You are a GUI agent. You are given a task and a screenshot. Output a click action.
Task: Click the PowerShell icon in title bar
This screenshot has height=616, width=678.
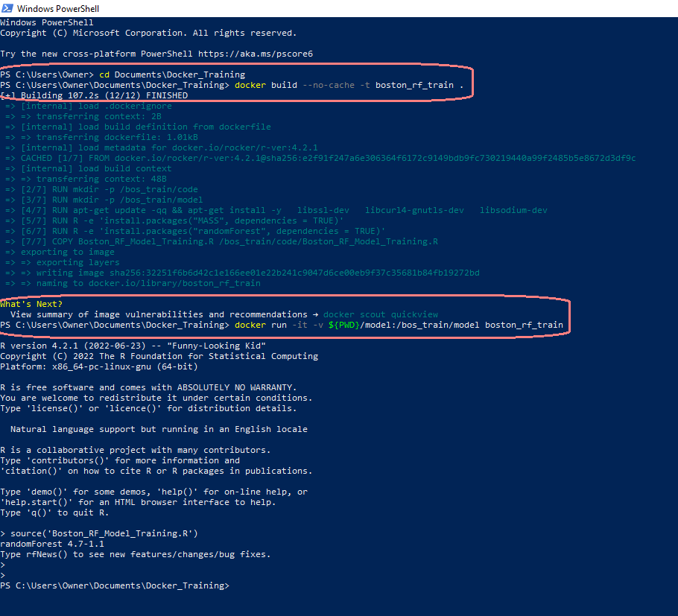7,8
